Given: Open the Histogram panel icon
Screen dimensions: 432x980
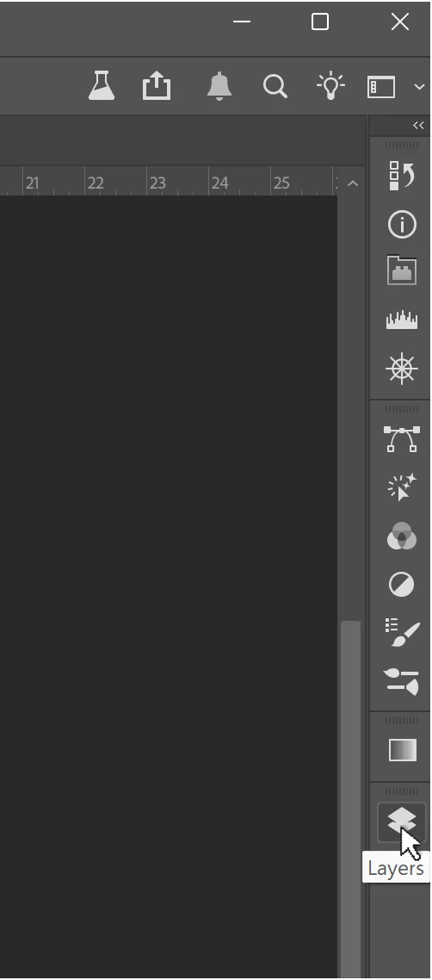Looking at the screenshot, I should point(401,320).
